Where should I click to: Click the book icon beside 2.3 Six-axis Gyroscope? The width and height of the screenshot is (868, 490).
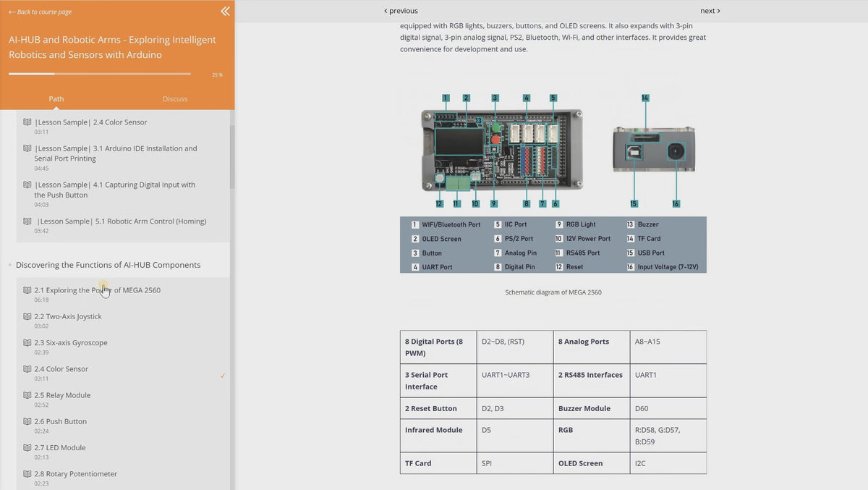tap(27, 343)
